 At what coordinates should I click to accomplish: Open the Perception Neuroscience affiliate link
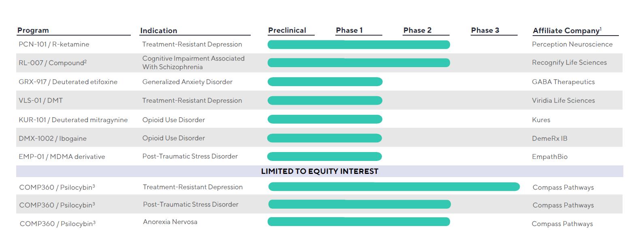(x=572, y=44)
